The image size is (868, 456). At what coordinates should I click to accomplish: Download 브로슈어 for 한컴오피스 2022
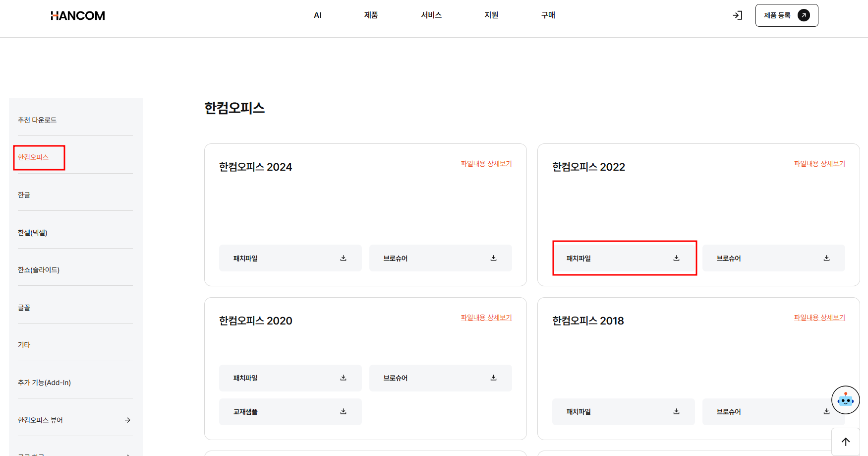coord(774,258)
